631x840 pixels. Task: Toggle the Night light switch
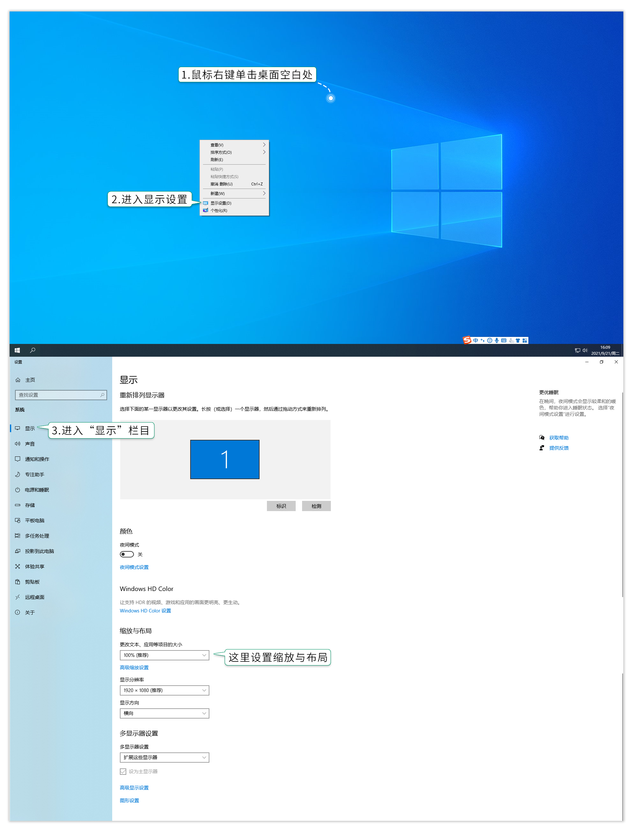pyautogui.click(x=127, y=554)
